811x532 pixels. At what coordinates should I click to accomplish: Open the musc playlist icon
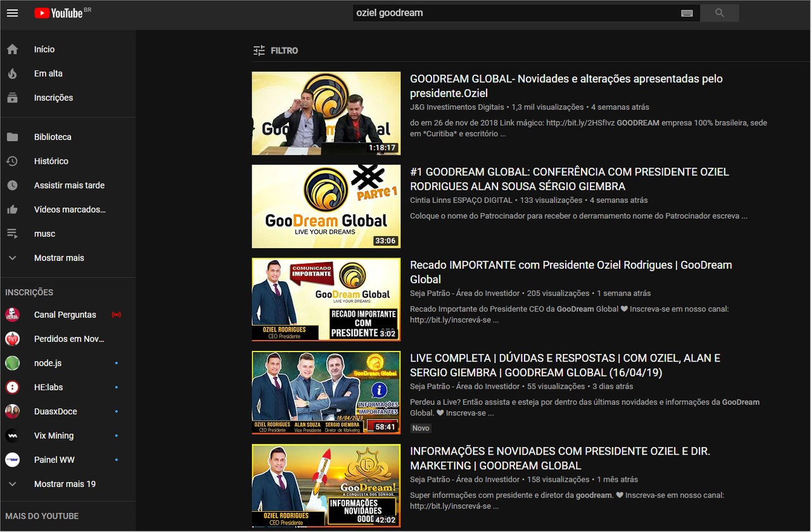[12, 233]
